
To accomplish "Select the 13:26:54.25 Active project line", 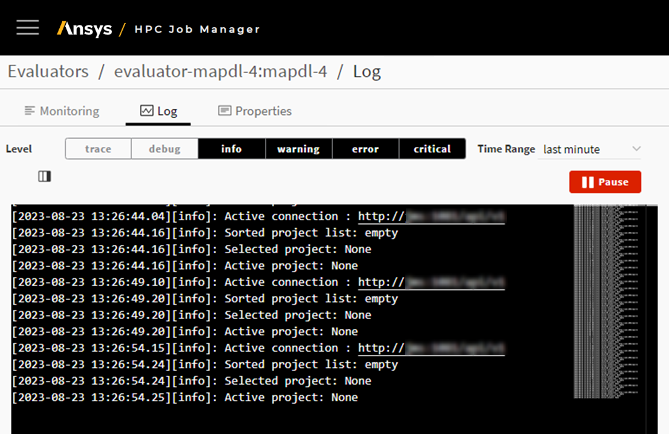I will (185, 397).
